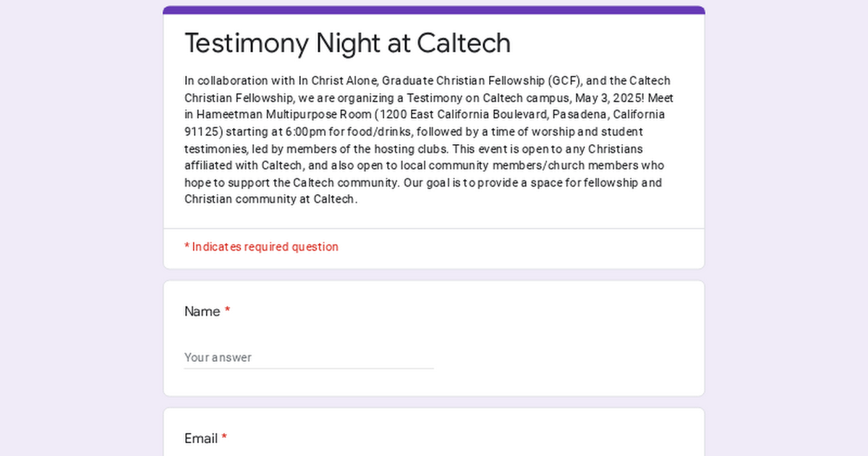Select the "Your answer" placeholder text
This screenshot has width=868, height=456.
click(218, 358)
